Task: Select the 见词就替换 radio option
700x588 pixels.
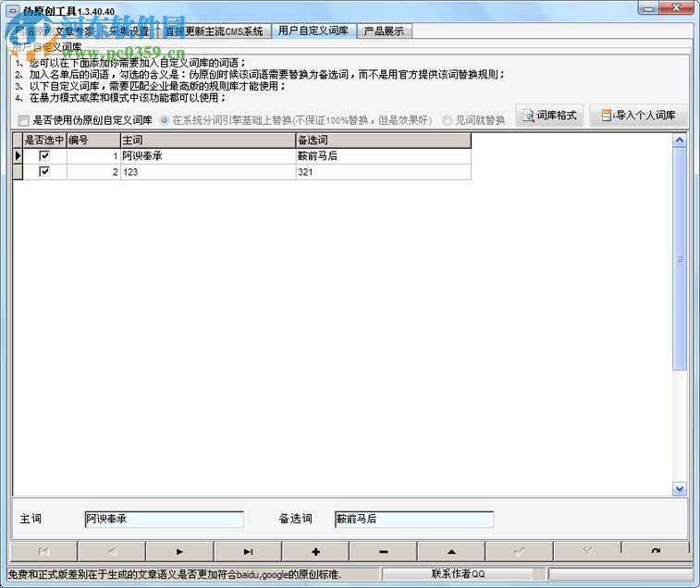Action: coord(448,120)
